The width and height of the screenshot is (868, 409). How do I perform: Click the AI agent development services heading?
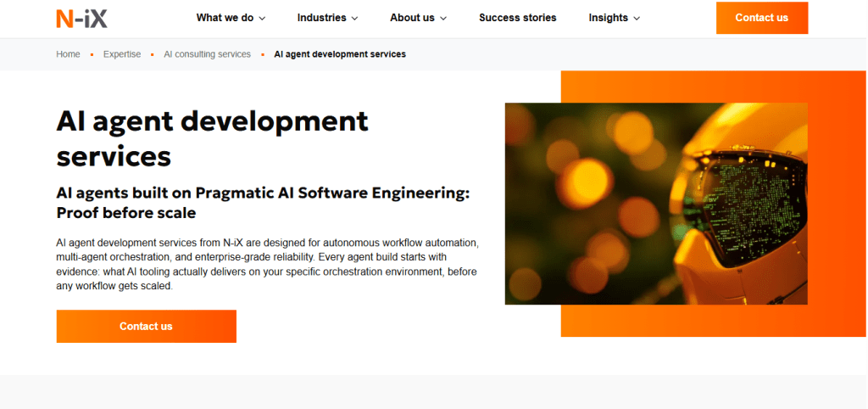pyautogui.click(x=212, y=138)
